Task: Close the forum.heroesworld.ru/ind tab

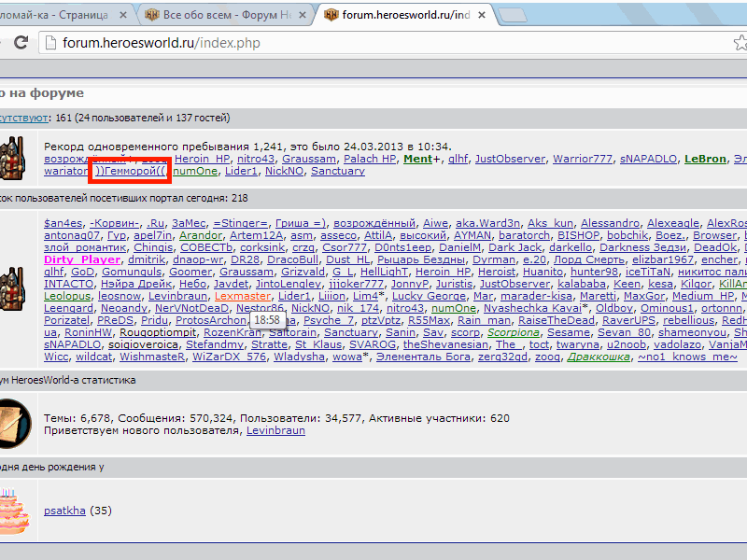Action: click(482, 15)
